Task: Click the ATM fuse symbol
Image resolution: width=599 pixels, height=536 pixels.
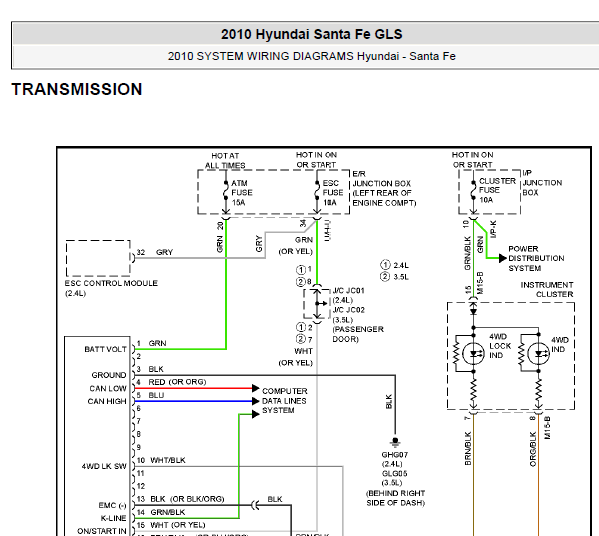Action: [226, 191]
